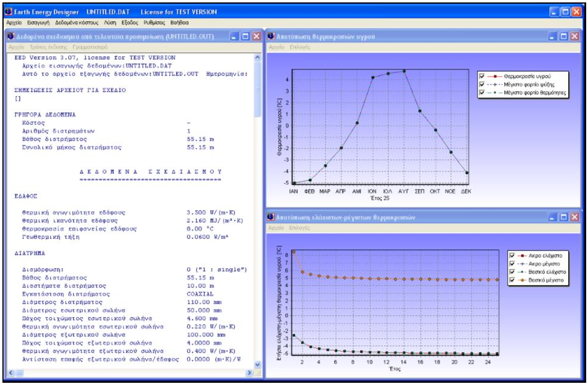Close the min-max temperature chart window

tap(574, 217)
